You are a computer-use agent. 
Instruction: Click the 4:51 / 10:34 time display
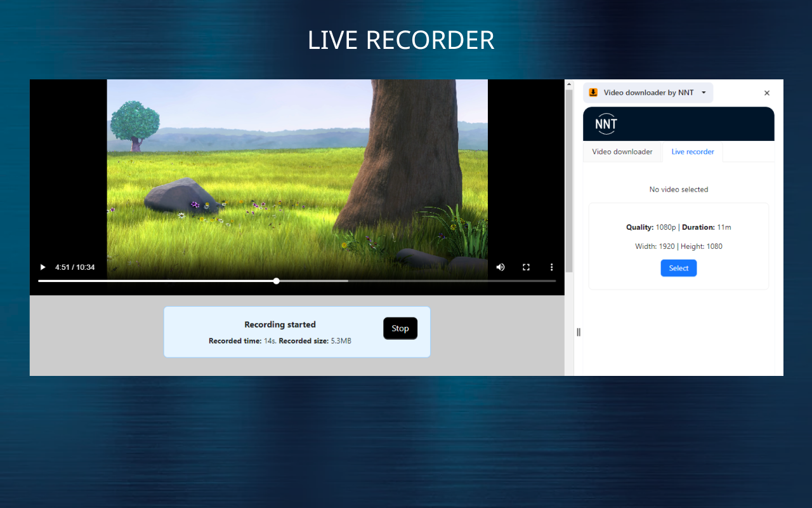click(75, 267)
